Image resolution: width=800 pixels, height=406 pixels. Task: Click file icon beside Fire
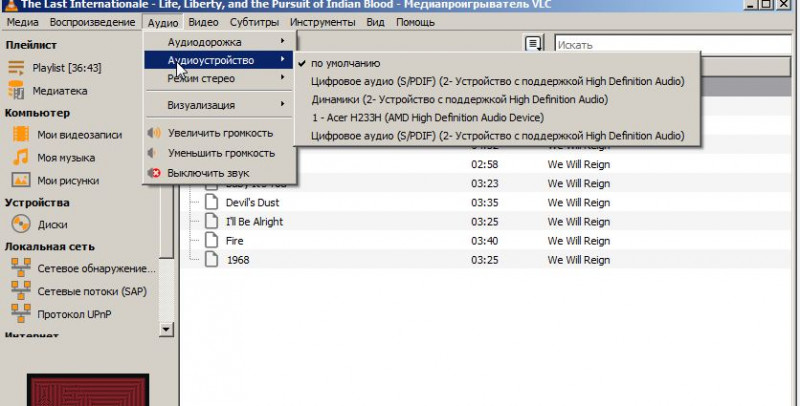coord(211,240)
